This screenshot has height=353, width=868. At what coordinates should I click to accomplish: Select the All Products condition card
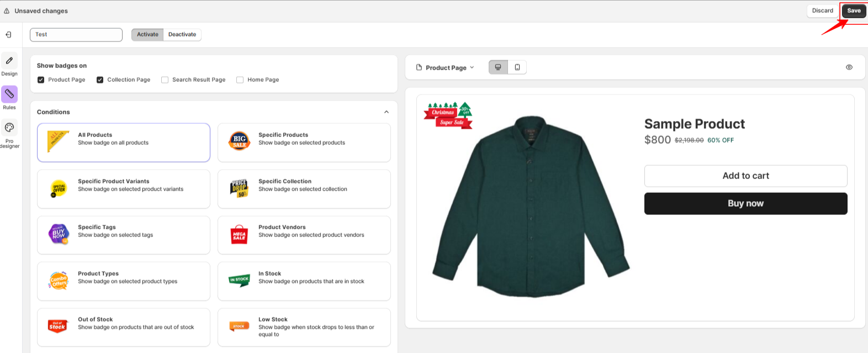tap(124, 143)
